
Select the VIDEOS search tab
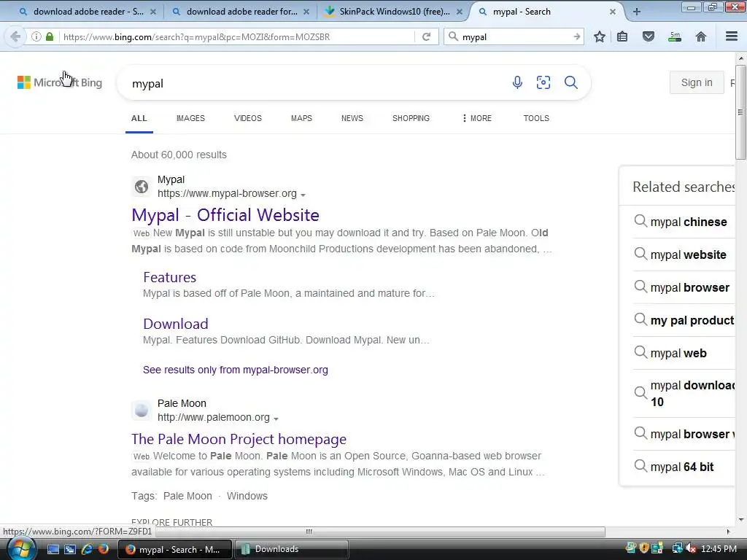(248, 118)
